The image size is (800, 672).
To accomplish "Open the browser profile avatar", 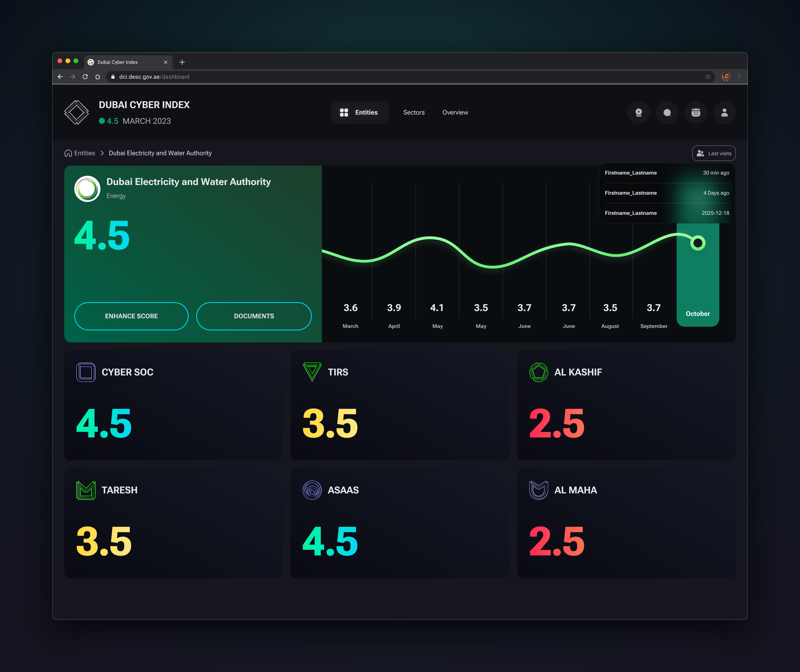I will coord(726,77).
